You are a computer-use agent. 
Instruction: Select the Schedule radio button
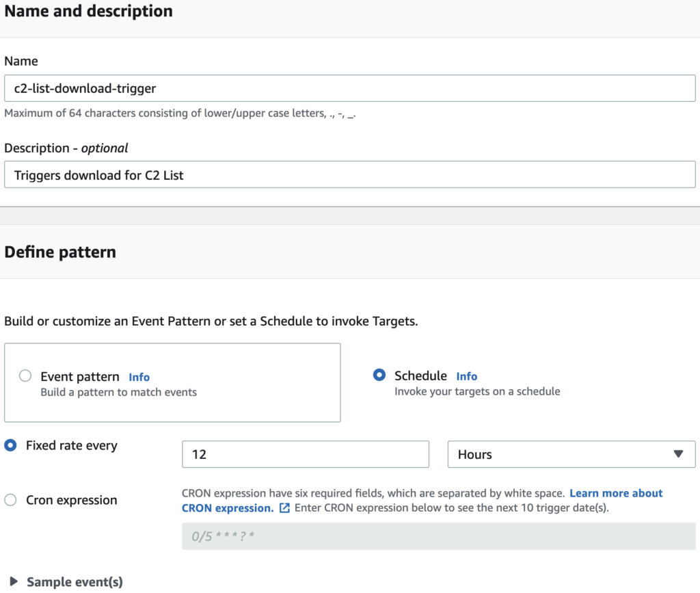(x=379, y=375)
